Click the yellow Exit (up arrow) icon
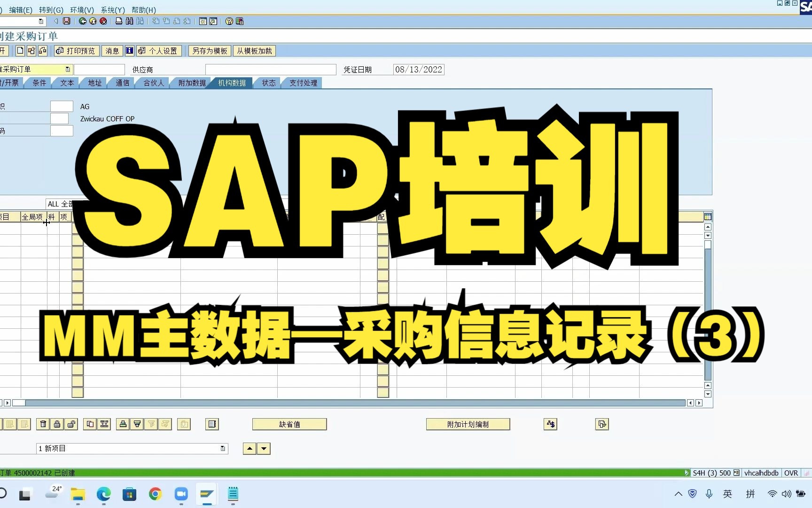The image size is (812, 508). click(x=93, y=21)
